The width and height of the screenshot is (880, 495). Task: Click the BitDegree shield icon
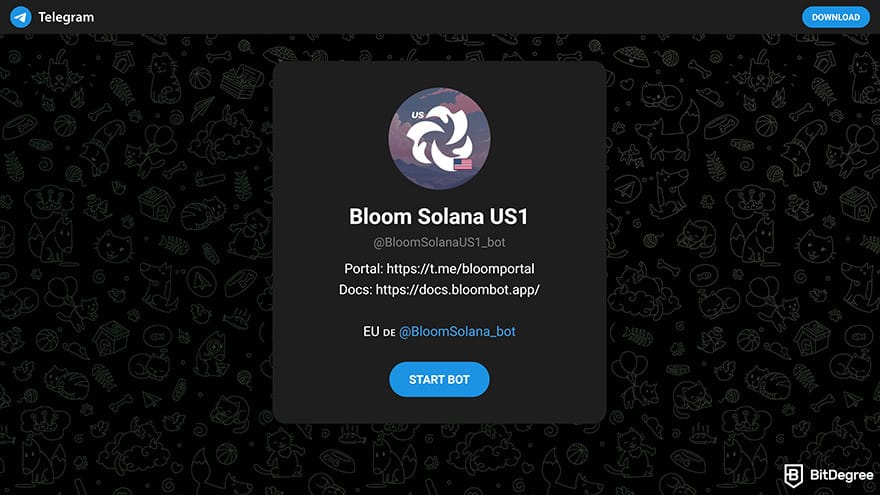coord(793,476)
